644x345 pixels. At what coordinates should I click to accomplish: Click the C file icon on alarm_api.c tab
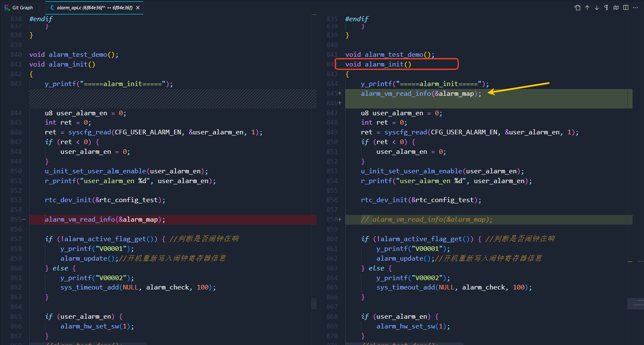[52, 8]
